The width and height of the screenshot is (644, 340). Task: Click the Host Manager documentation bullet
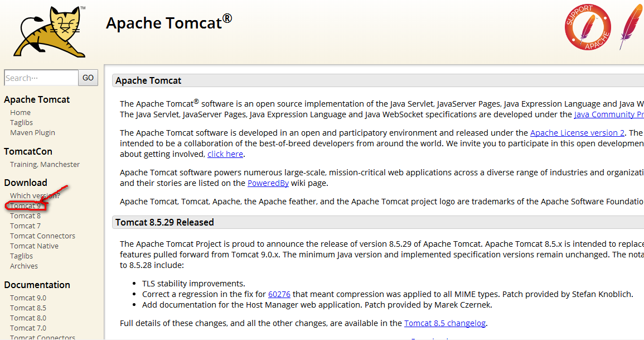tap(317, 305)
